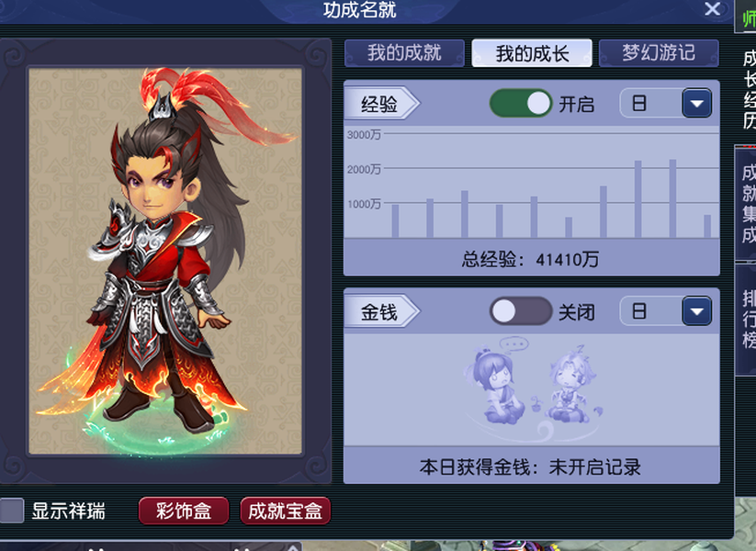Open the 成就宝盒 button
The image size is (756, 551).
click(286, 511)
